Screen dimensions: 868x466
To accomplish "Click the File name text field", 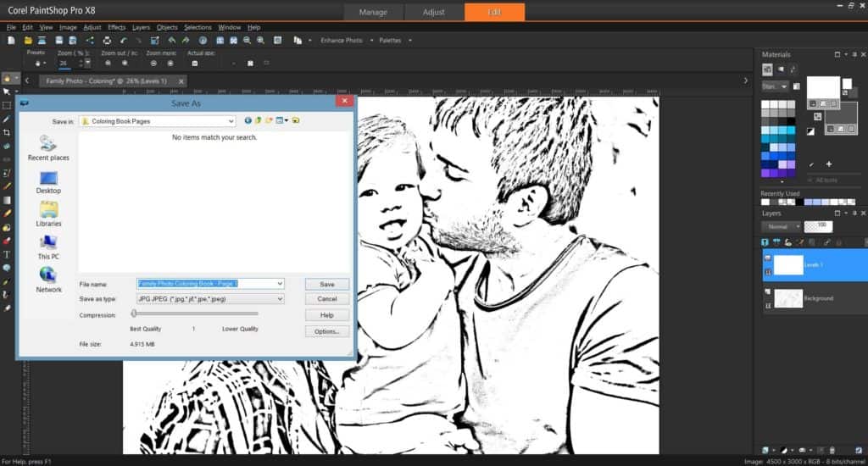I will click(x=209, y=284).
